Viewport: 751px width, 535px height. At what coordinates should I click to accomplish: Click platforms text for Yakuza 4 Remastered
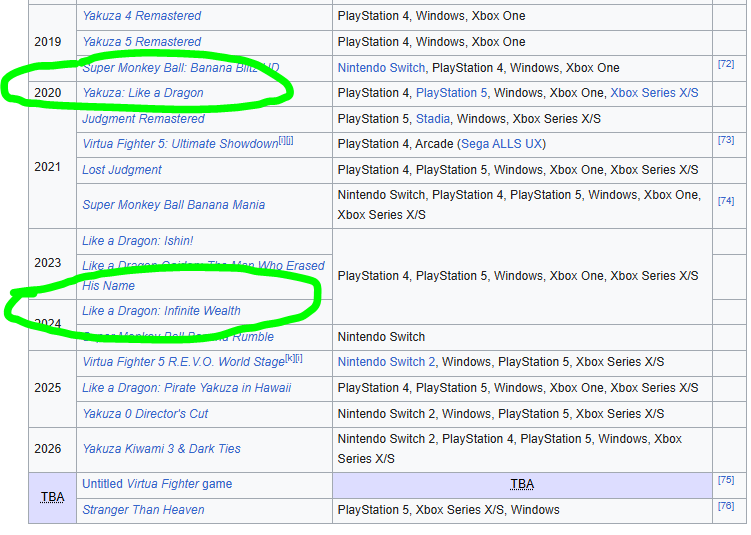pos(431,16)
